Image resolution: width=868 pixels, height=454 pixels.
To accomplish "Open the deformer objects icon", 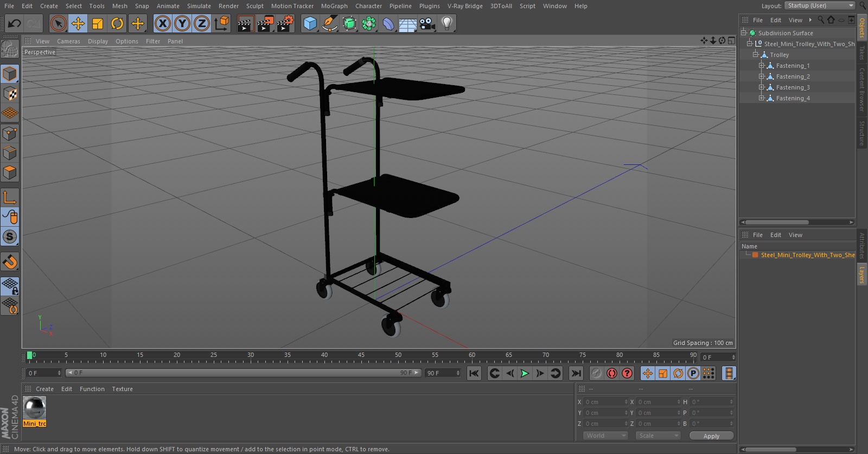I will click(388, 23).
